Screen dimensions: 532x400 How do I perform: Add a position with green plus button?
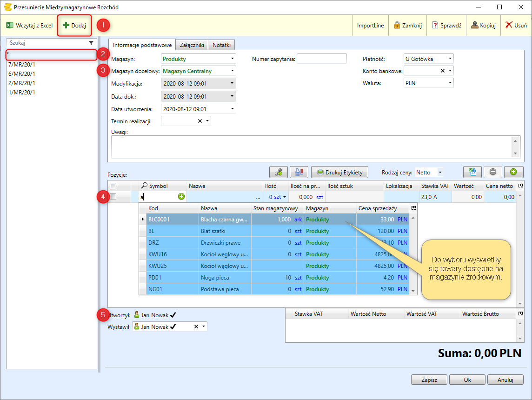pyautogui.click(x=513, y=172)
